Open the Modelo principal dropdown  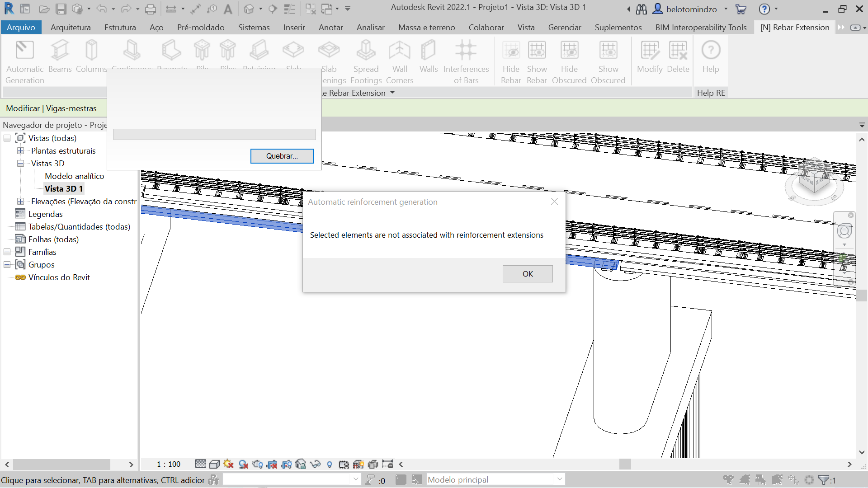click(559, 479)
